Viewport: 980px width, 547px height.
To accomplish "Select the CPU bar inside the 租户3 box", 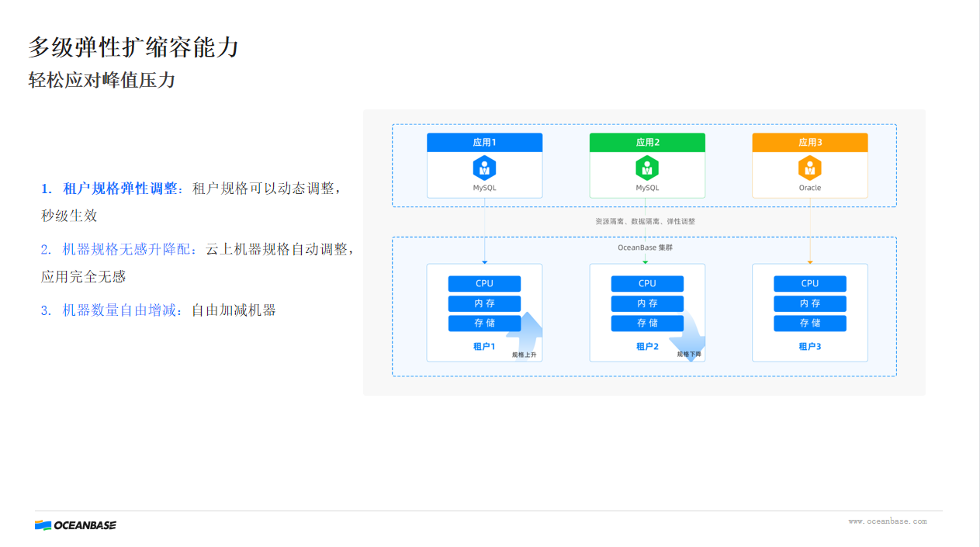I will pos(809,283).
